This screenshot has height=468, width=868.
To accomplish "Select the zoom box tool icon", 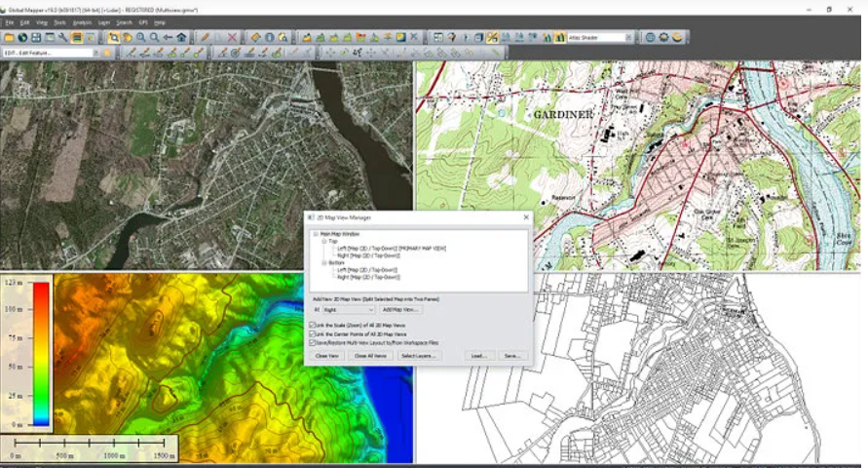I will tap(113, 38).
